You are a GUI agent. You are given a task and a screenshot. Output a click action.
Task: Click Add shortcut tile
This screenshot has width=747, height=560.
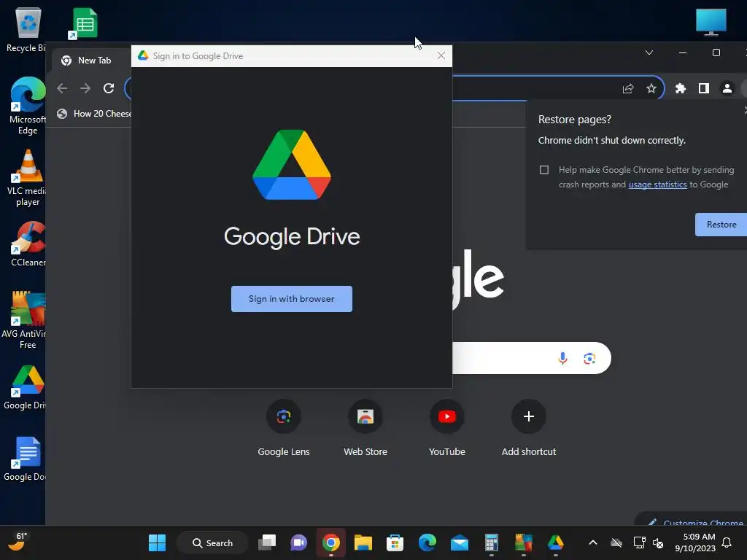[528, 428]
